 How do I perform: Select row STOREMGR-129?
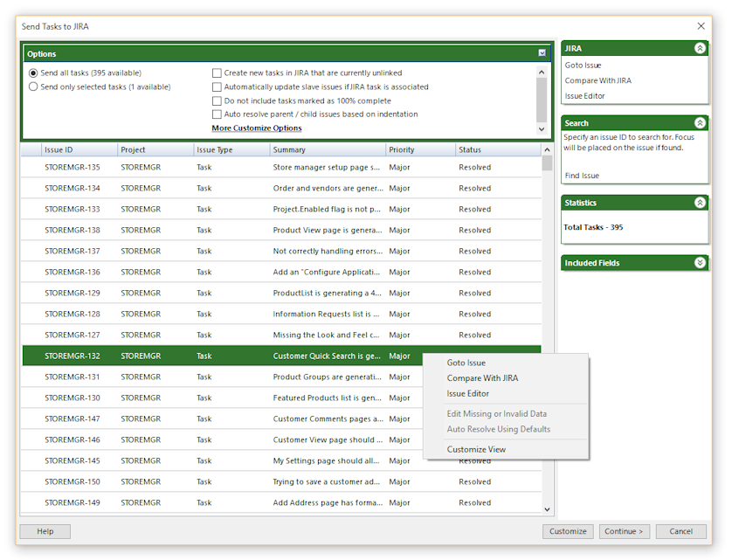[x=281, y=294]
